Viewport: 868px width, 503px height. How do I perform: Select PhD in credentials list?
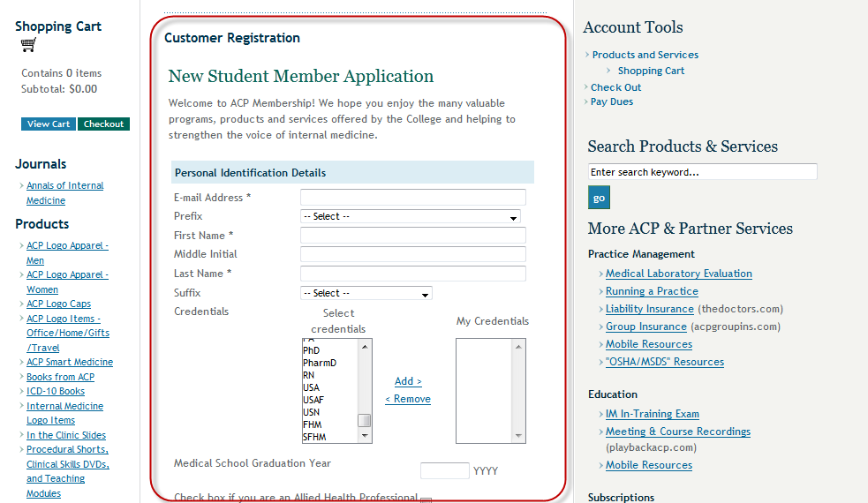tap(311, 350)
